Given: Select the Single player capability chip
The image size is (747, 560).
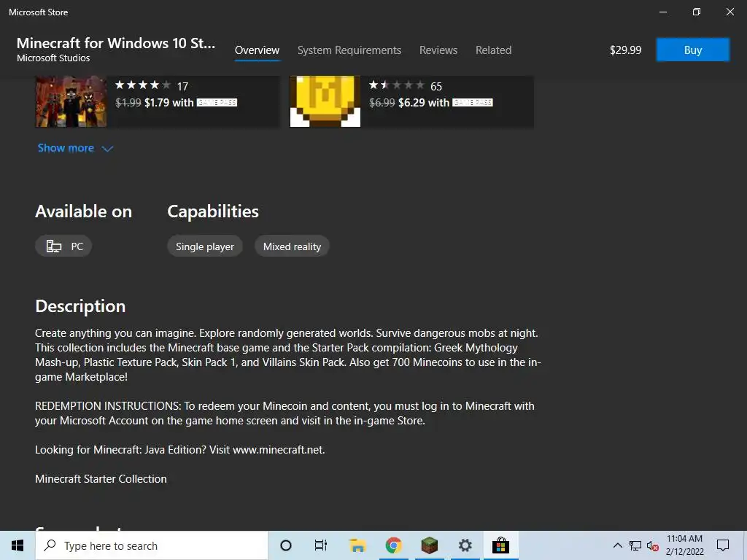Looking at the screenshot, I should (205, 246).
